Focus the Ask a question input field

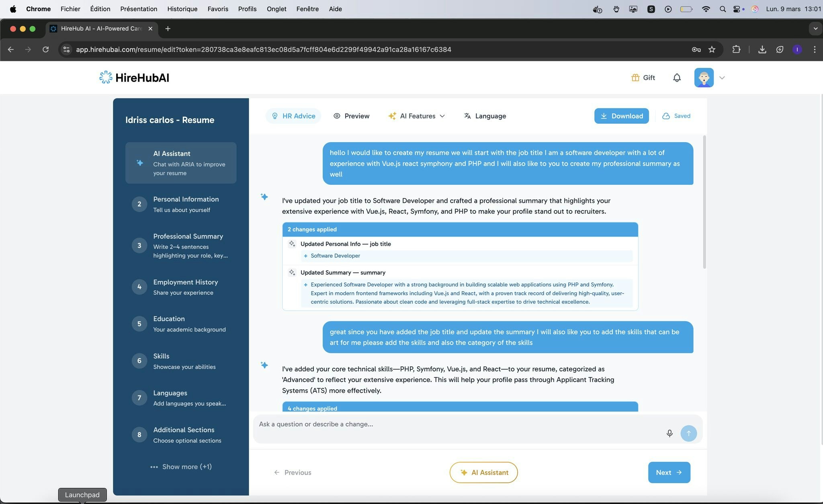click(x=458, y=424)
